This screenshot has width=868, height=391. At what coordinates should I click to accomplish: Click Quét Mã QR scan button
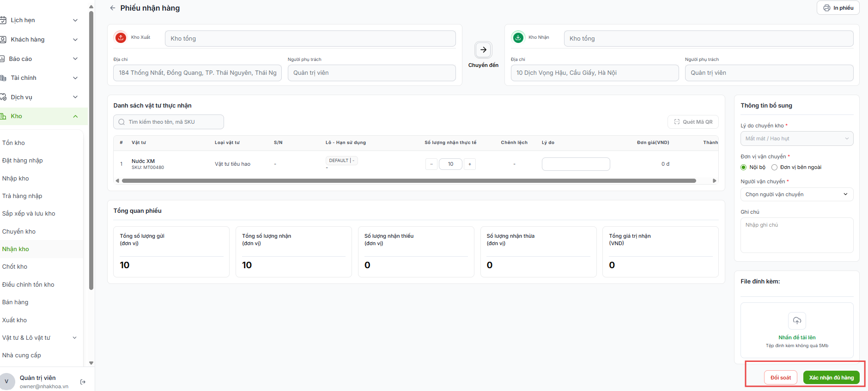pos(693,122)
